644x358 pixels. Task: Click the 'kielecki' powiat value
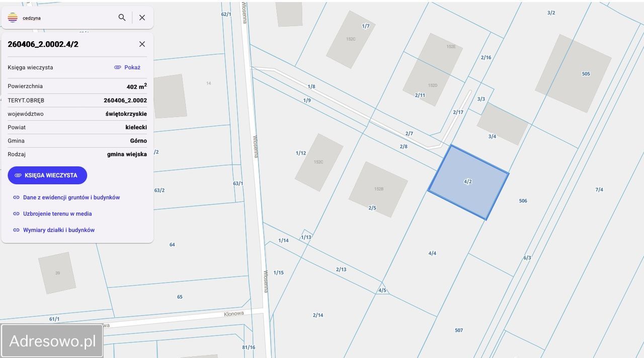[x=136, y=127]
